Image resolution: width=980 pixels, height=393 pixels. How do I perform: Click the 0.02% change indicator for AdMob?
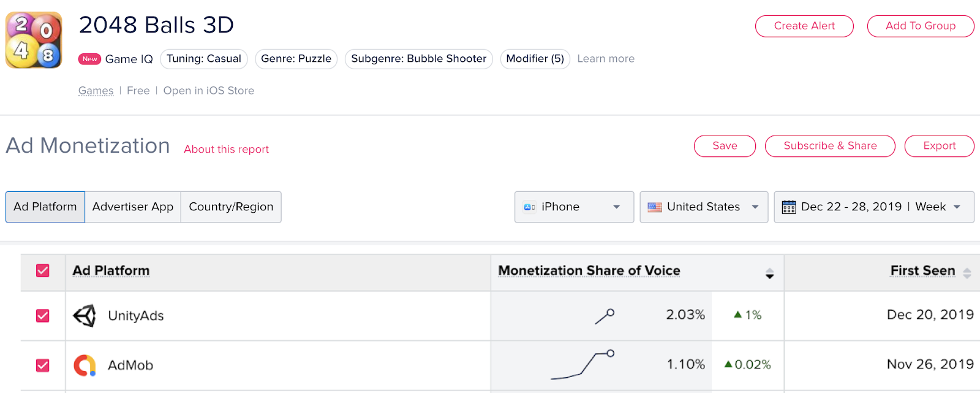pos(748,365)
